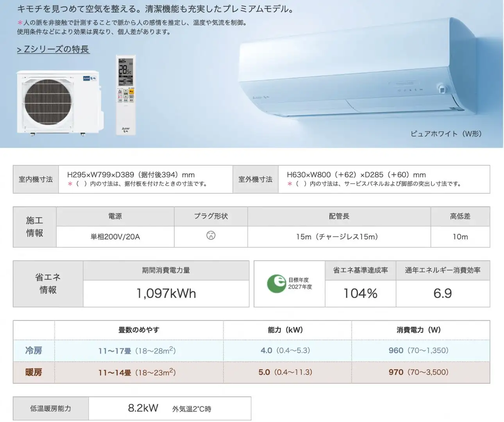This screenshot has width=504, height=422.
Task: Click the 104% energy standard achievement rate
Action: [x=360, y=293]
